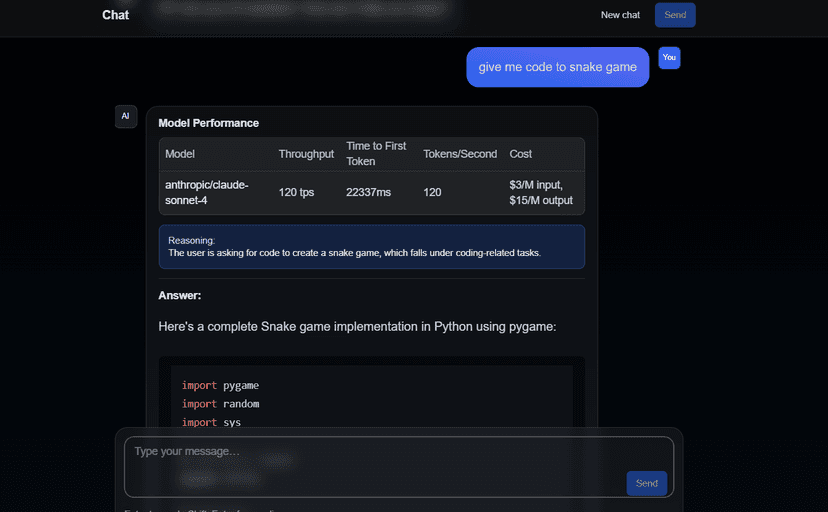
Task: Click the 120 tokens per second cell
Action: pyautogui.click(x=432, y=193)
